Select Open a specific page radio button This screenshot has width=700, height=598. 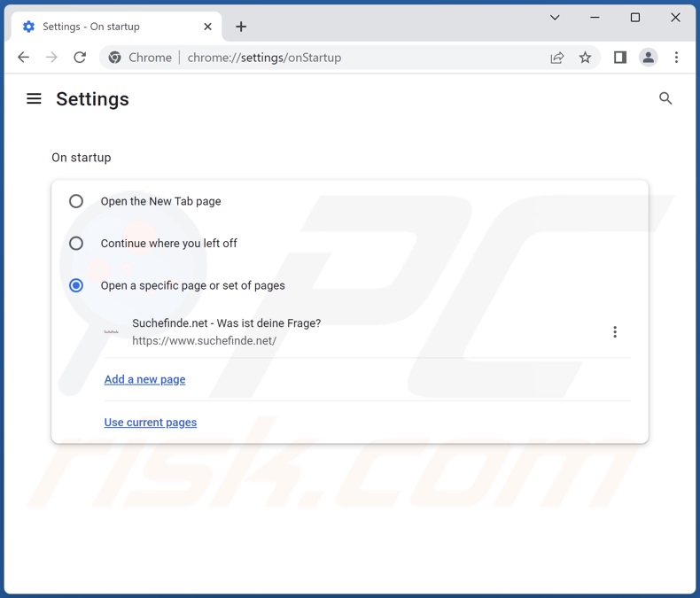coord(76,285)
